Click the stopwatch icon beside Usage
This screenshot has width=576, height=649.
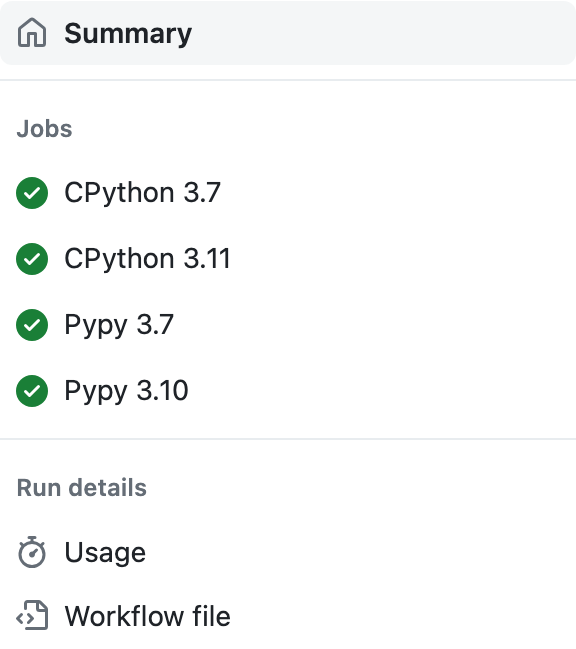(x=32, y=552)
